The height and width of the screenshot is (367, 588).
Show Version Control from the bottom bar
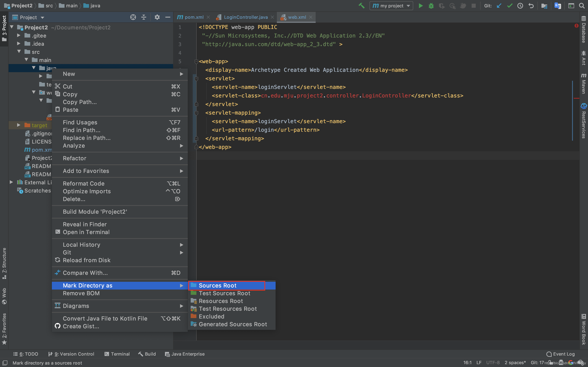[72, 354]
